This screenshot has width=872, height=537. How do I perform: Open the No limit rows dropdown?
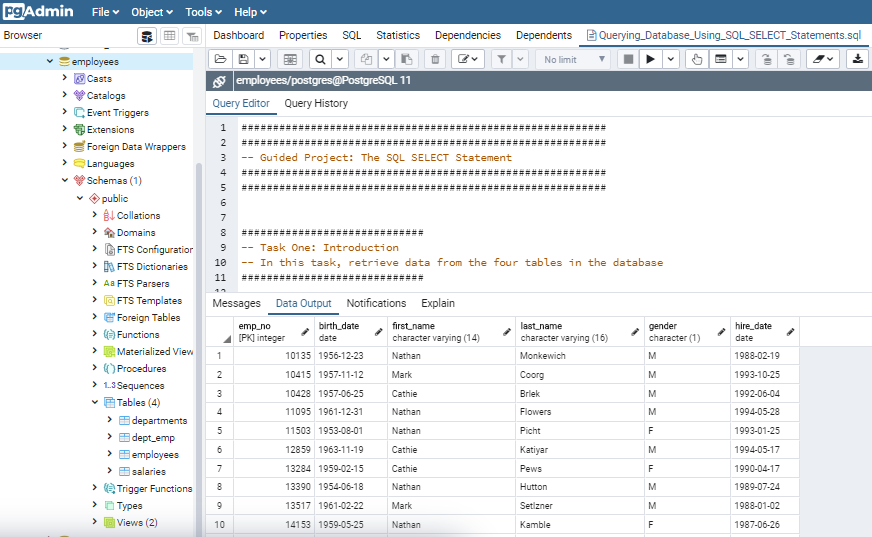571,59
